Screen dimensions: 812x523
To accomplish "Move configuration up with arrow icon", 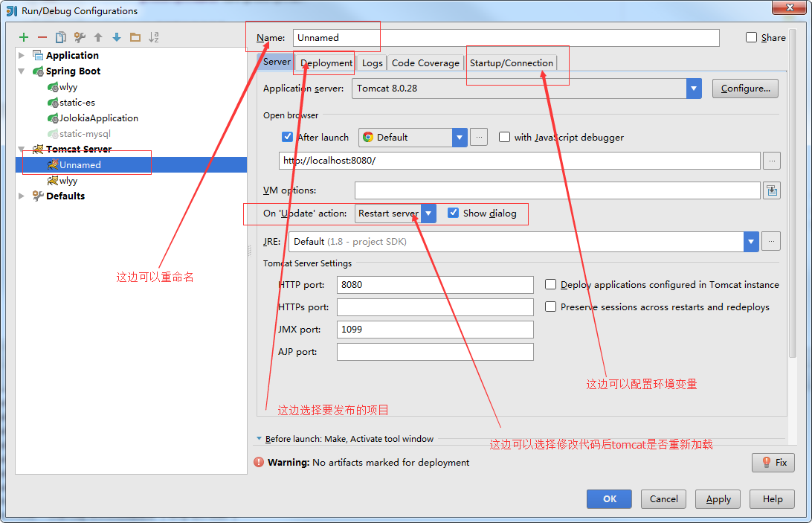I will pyautogui.click(x=98, y=37).
